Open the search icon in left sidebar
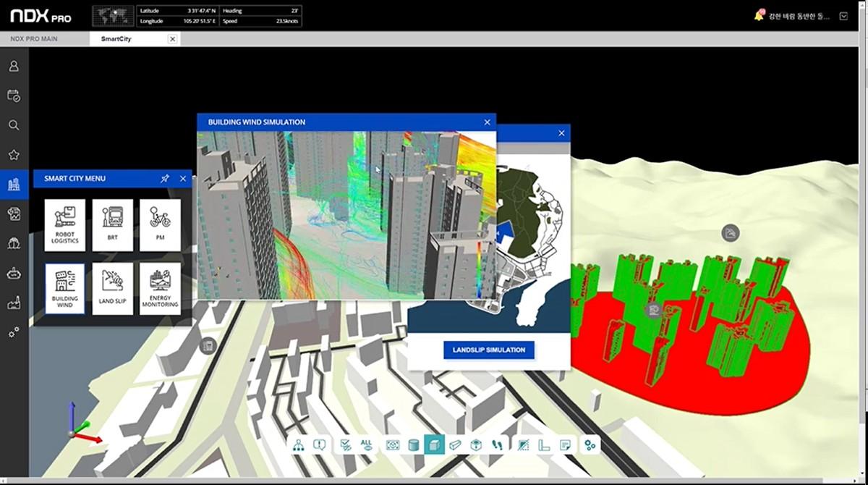This screenshot has width=868, height=485. (x=13, y=125)
